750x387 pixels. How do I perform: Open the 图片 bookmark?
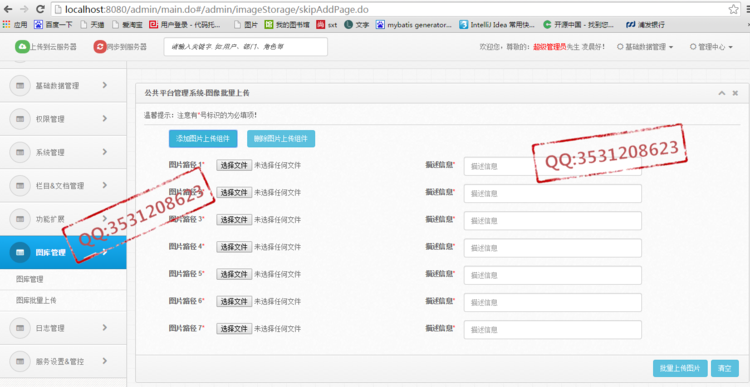[246, 24]
